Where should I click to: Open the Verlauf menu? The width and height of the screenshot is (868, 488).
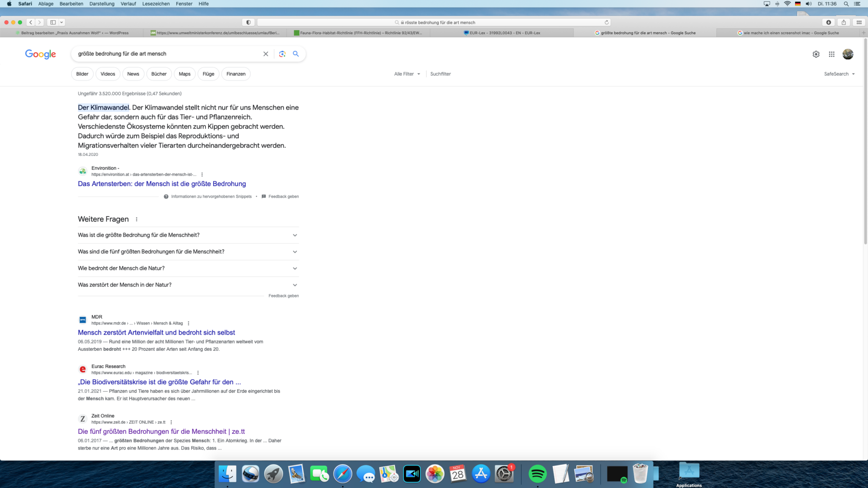[x=128, y=4]
